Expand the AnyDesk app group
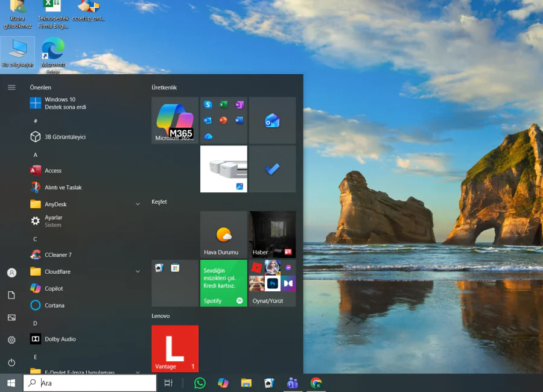The width and height of the screenshot is (543, 392). pyautogui.click(x=137, y=204)
